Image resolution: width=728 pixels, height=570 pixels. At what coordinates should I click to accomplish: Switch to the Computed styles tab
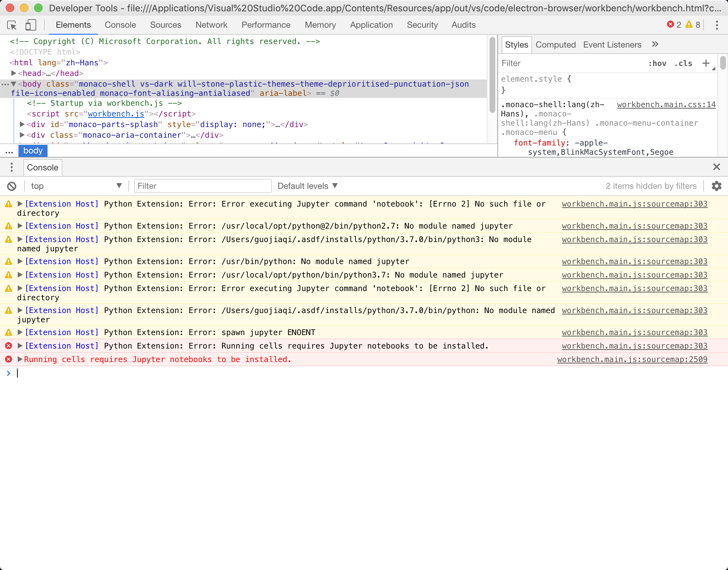coord(555,44)
